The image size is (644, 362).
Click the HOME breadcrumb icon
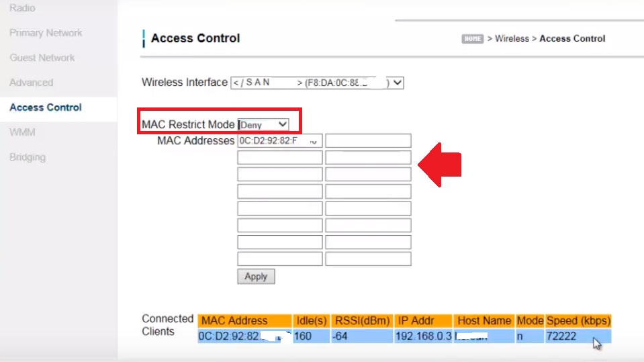472,39
